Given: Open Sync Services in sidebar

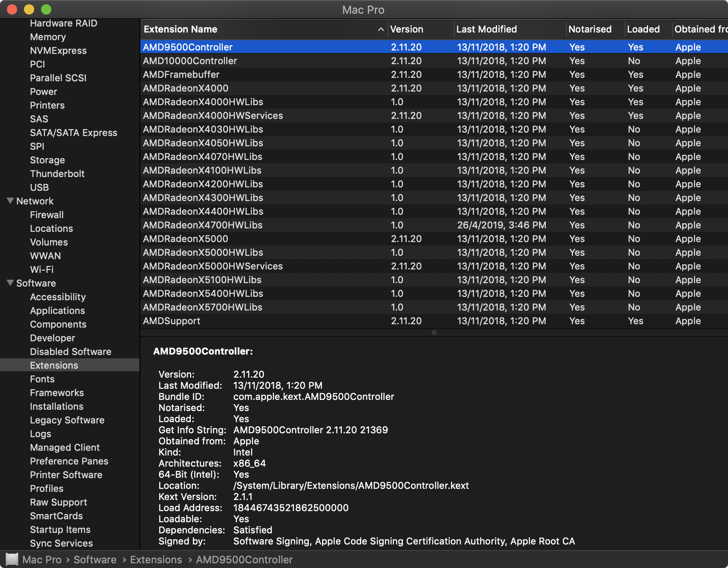Looking at the screenshot, I should tap(62, 543).
